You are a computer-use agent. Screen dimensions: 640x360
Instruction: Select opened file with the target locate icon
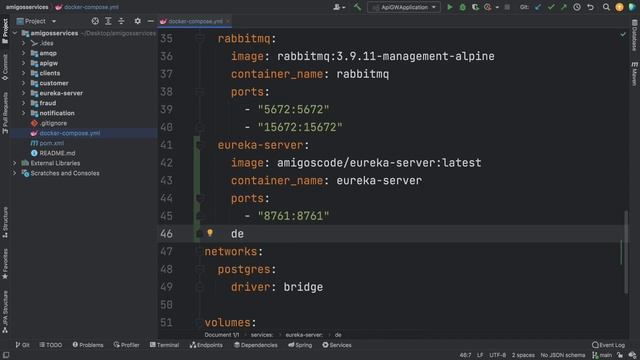(95, 21)
